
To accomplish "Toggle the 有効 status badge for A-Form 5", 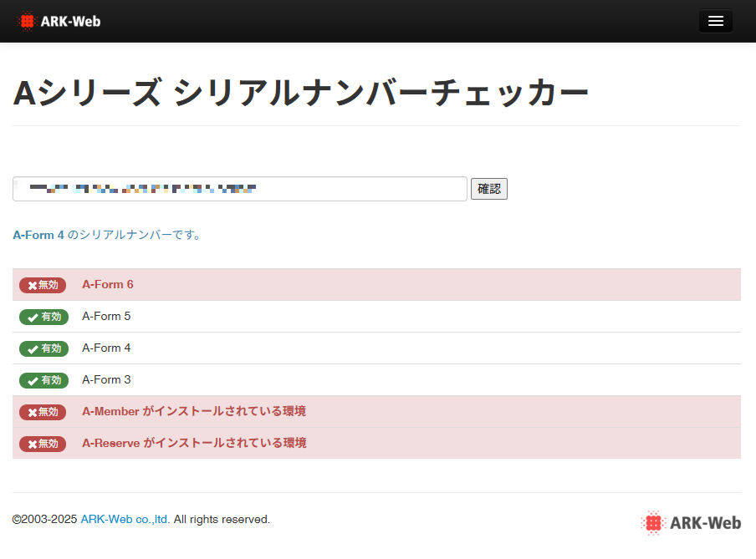I will tap(43, 317).
